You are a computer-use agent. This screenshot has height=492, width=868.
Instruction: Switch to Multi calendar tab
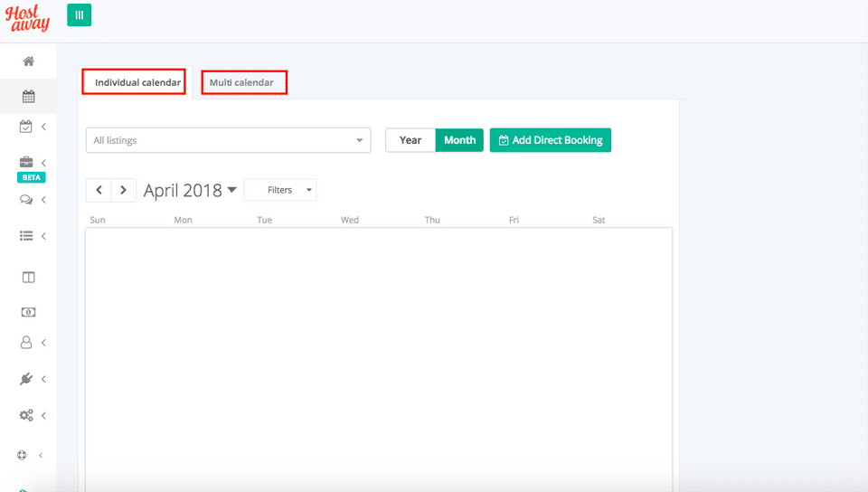pyautogui.click(x=241, y=82)
